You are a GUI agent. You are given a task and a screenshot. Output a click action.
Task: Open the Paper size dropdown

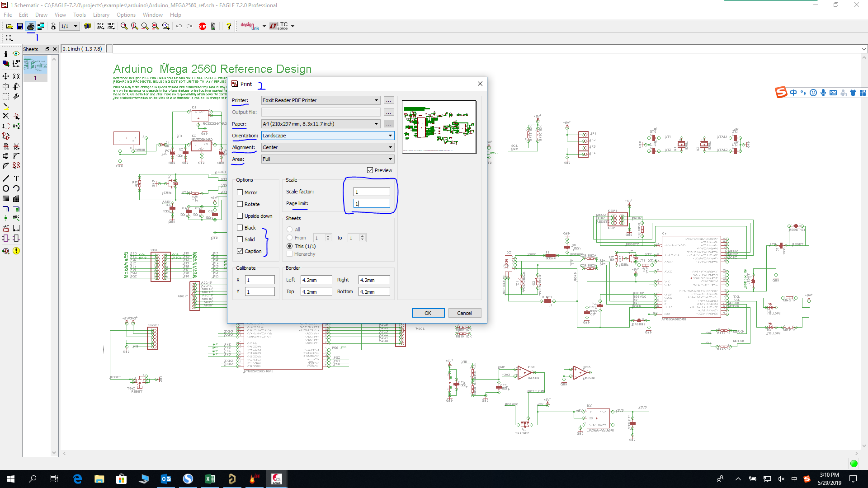tap(321, 124)
